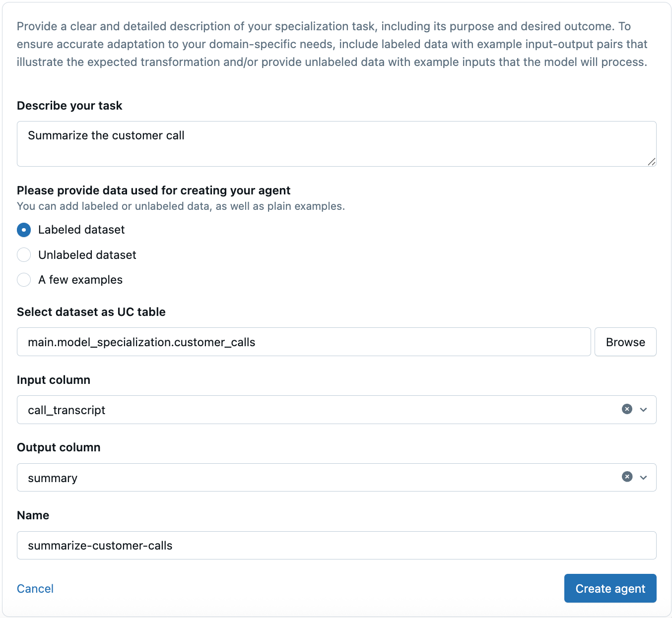
Task: Click the Describe your task label
Action: (x=69, y=106)
